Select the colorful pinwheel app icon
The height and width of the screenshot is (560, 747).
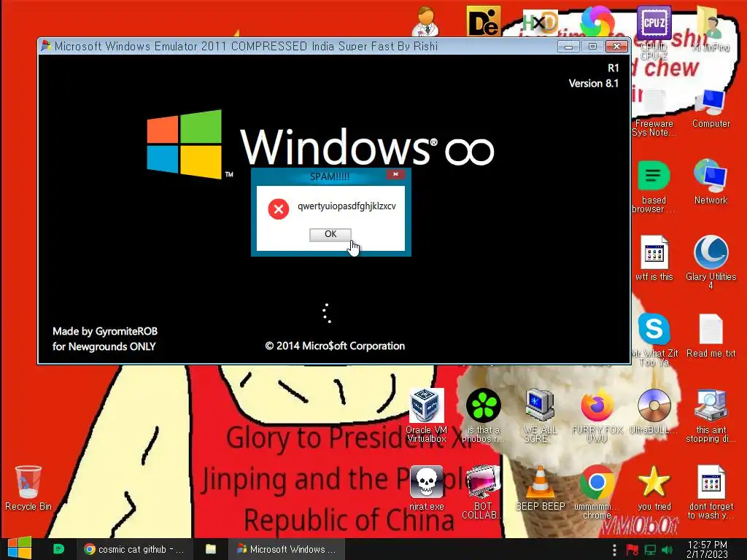click(x=597, y=21)
